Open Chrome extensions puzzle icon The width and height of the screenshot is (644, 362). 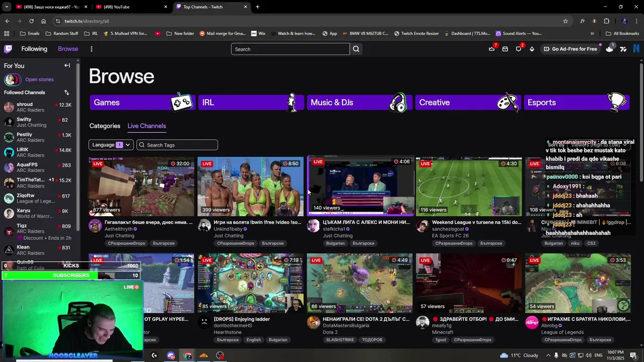coord(606,21)
